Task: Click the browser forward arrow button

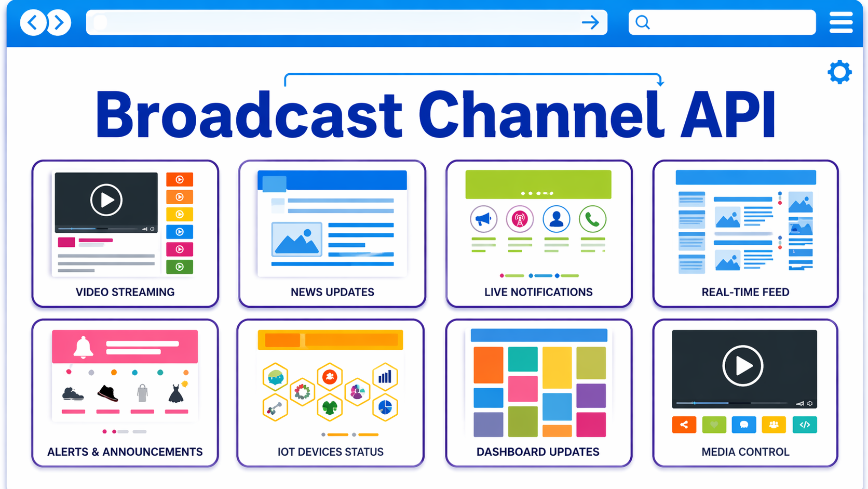Action: click(x=59, y=23)
